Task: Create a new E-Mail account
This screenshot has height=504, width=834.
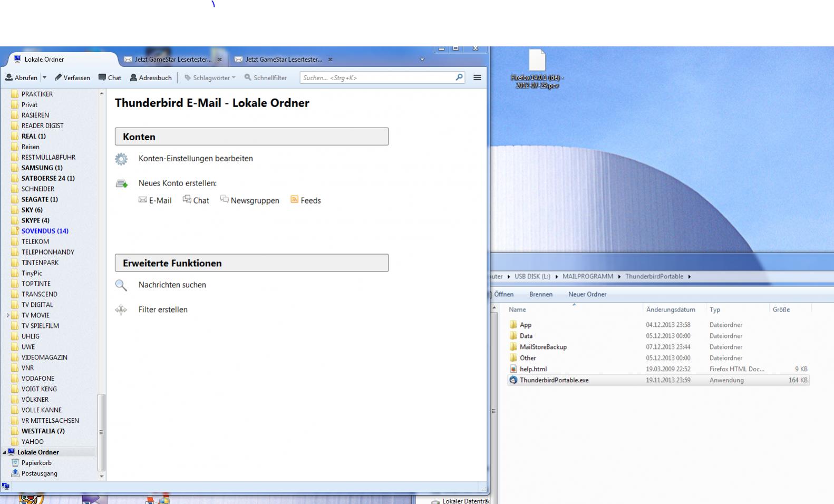Action: (155, 200)
